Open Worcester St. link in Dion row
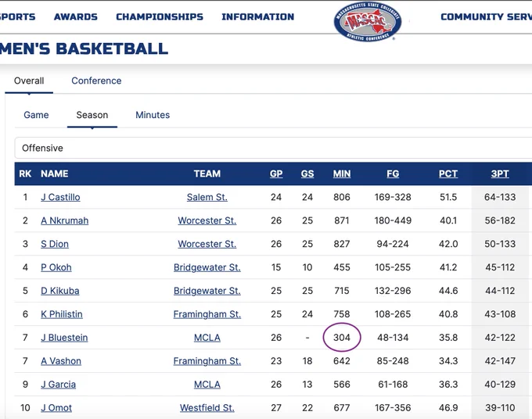This screenshot has height=419, width=532. (207, 244)
